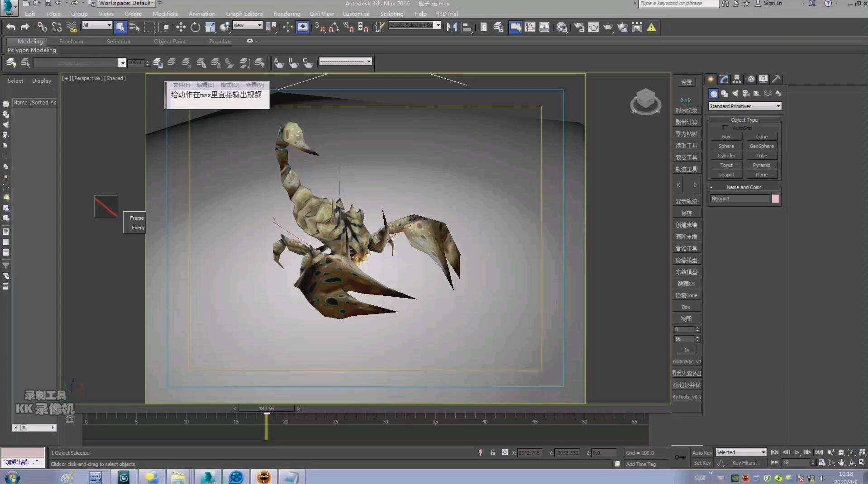Open Curve Editor from toolbar
This screenshot has height=484, width=868.
point(530,27)
